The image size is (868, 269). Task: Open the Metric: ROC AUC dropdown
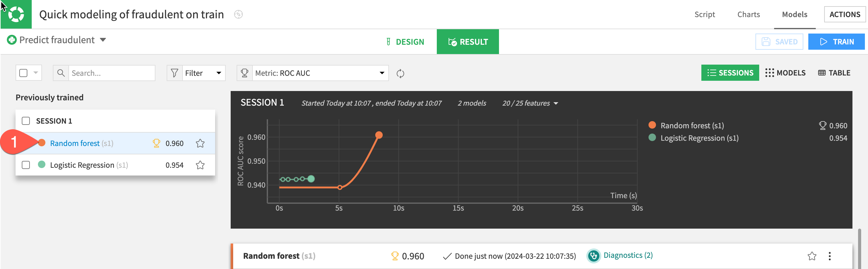point(320,73)
